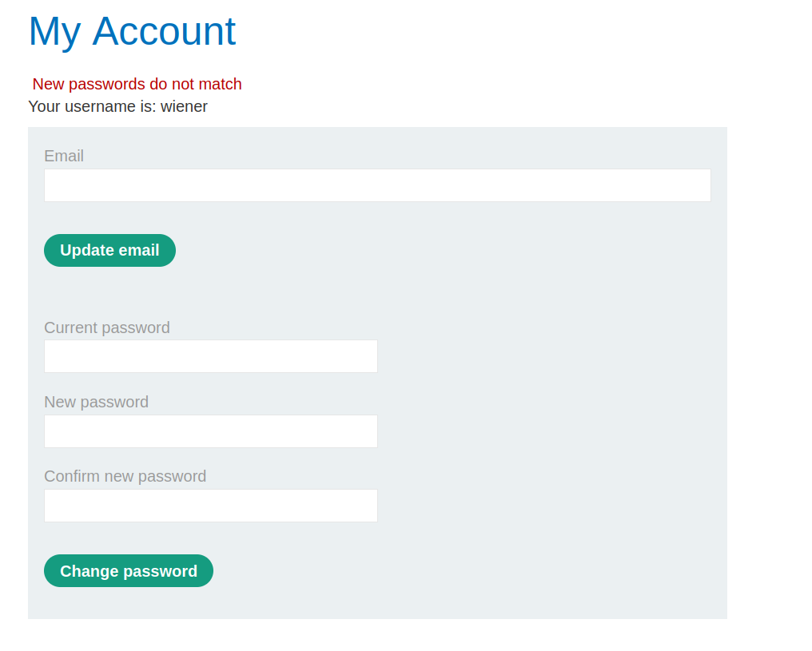Focus the New password input field
The height and width of the screenshot is (651, 812).
click(210, 431)
